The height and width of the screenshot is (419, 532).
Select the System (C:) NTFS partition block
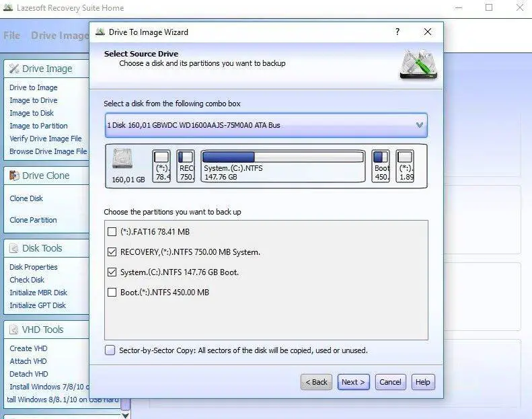[283, 166]
